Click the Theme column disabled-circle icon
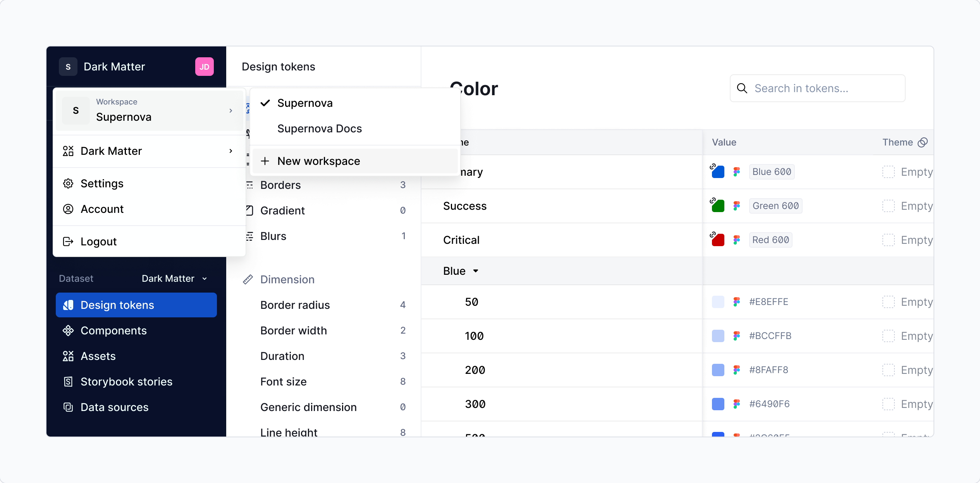The height and width of the screenshot is (483, 980). (x=923, y=142)
